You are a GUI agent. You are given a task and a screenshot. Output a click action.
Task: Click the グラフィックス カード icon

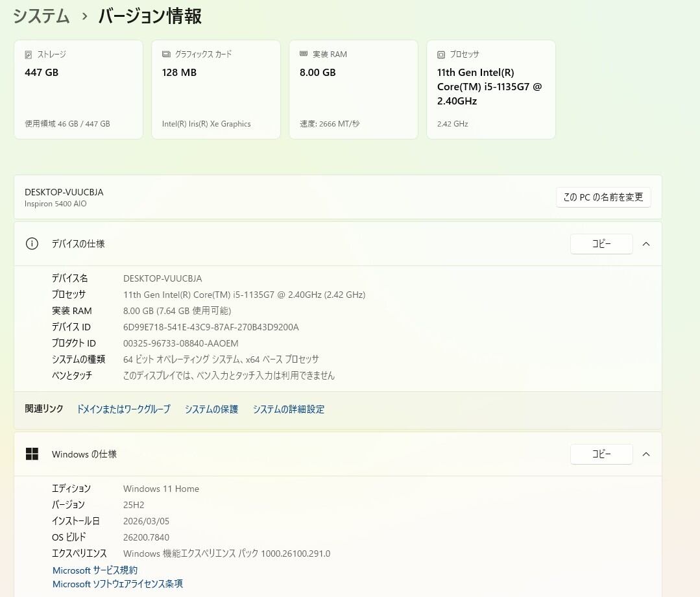[166, 55]
